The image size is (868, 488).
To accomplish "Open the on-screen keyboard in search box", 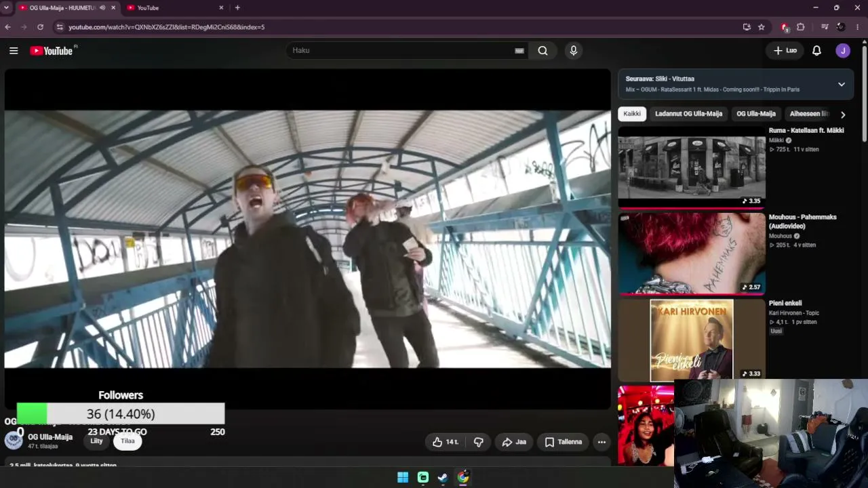I will click(519, 51).
